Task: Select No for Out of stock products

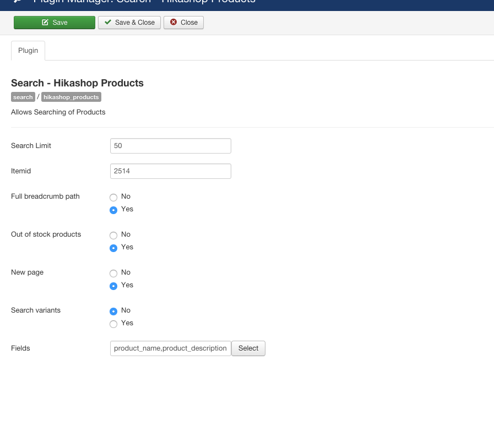Action: [113, 235]
